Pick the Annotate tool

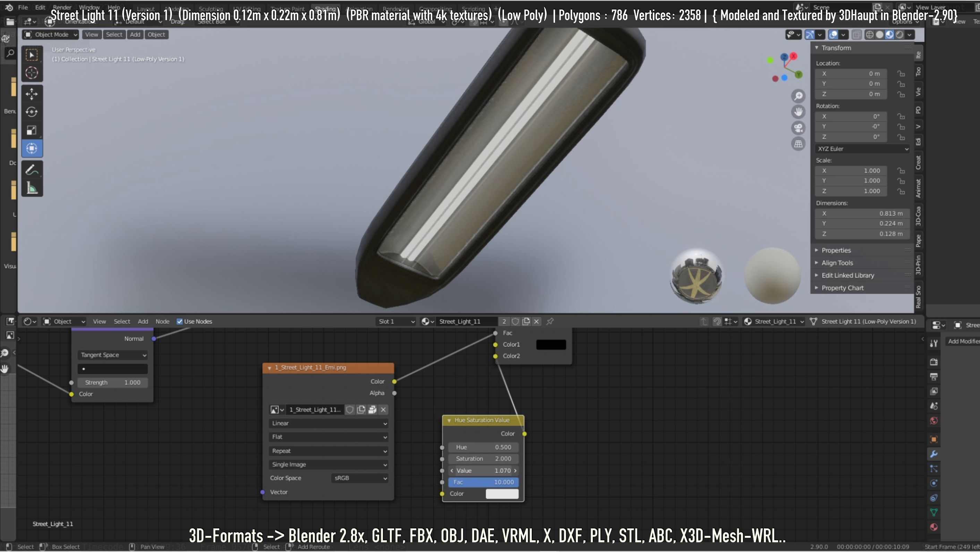32,170
